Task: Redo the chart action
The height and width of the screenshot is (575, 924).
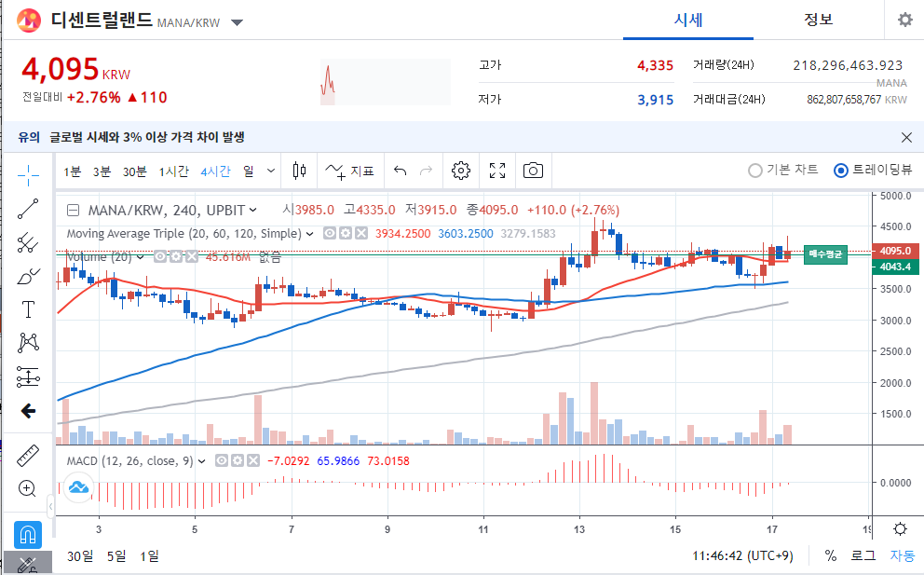Action: tap(426, 171)
